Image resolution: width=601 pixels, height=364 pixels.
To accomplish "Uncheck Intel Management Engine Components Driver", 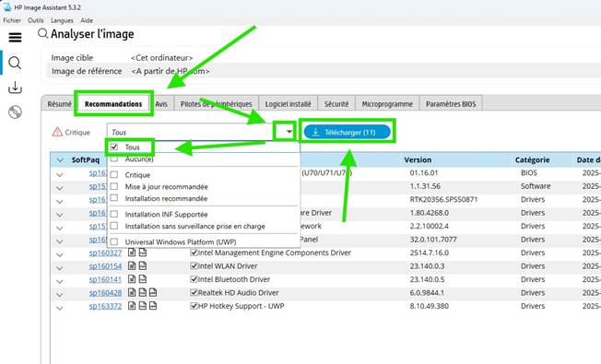I will coord(194,252).
